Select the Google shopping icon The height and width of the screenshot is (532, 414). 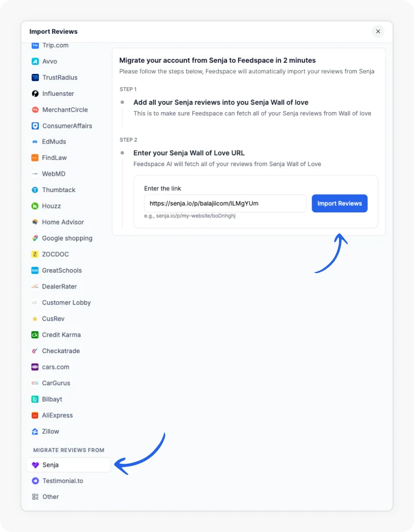[x=35, y=238]
